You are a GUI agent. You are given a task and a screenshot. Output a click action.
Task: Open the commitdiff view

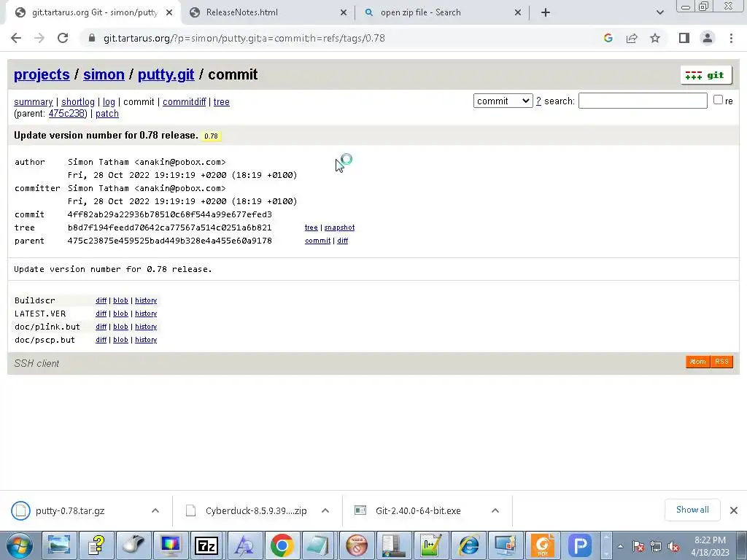click(x=185, y=102)
